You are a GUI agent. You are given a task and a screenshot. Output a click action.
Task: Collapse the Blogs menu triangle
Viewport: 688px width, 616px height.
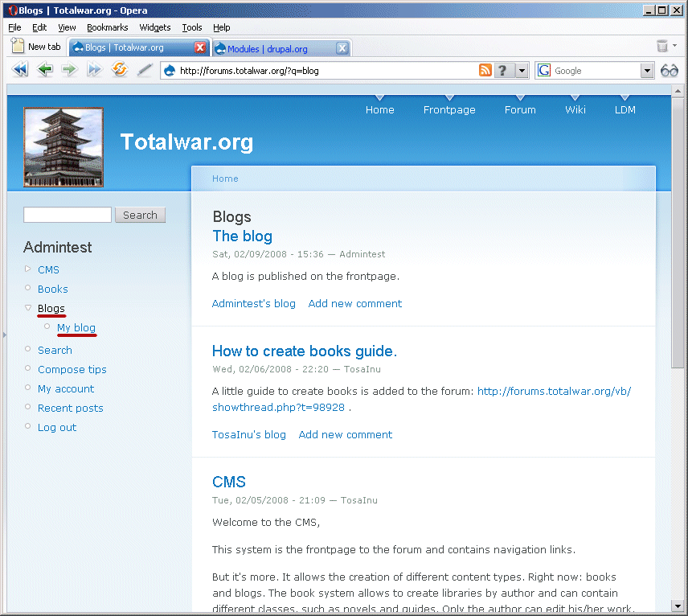(27, 307)
